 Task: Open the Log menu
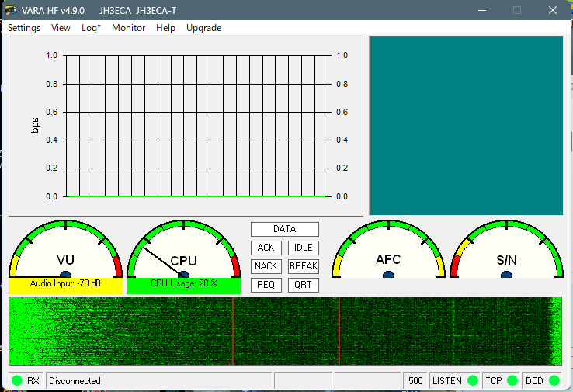coord(91,28)
